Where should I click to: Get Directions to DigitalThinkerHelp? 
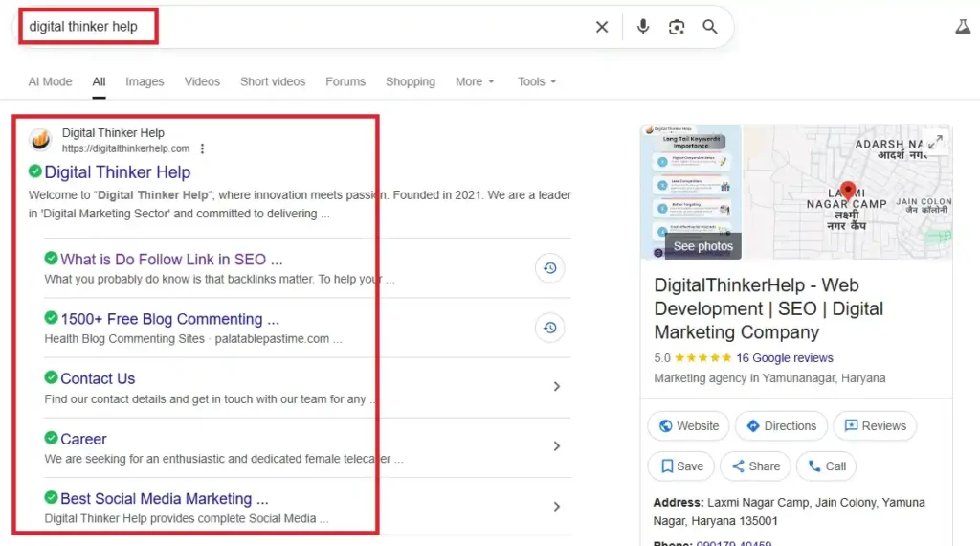[781, 426]
